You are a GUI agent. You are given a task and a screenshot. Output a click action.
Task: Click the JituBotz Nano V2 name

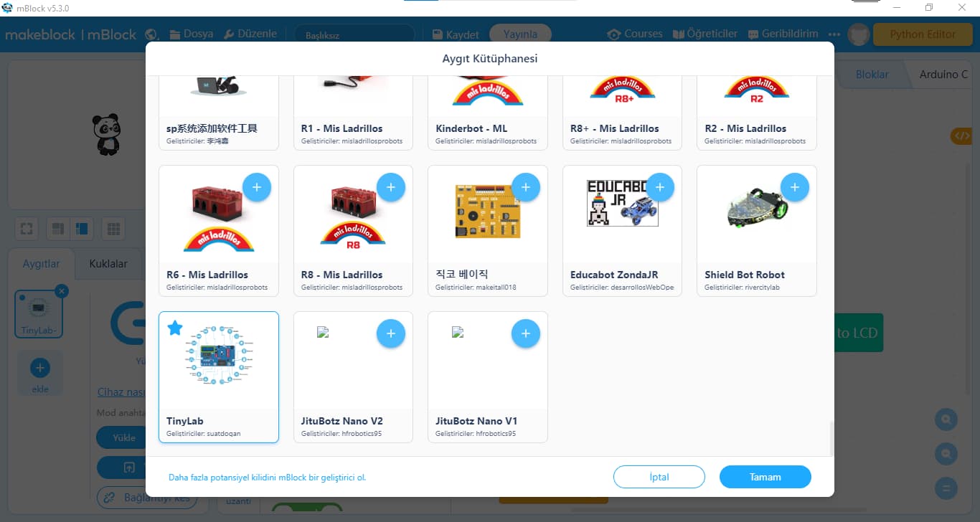click(x=342, y=421)
